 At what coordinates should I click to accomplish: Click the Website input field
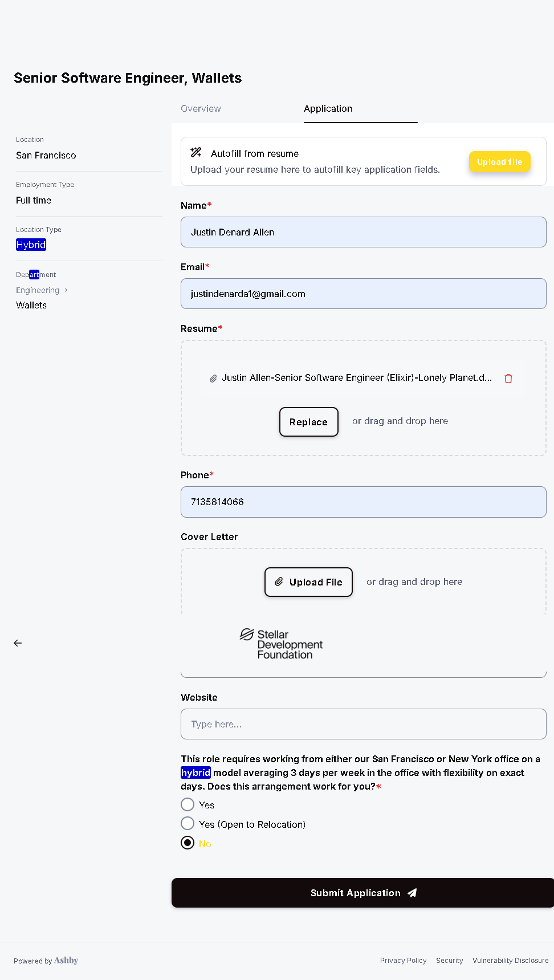pos(363,724)
